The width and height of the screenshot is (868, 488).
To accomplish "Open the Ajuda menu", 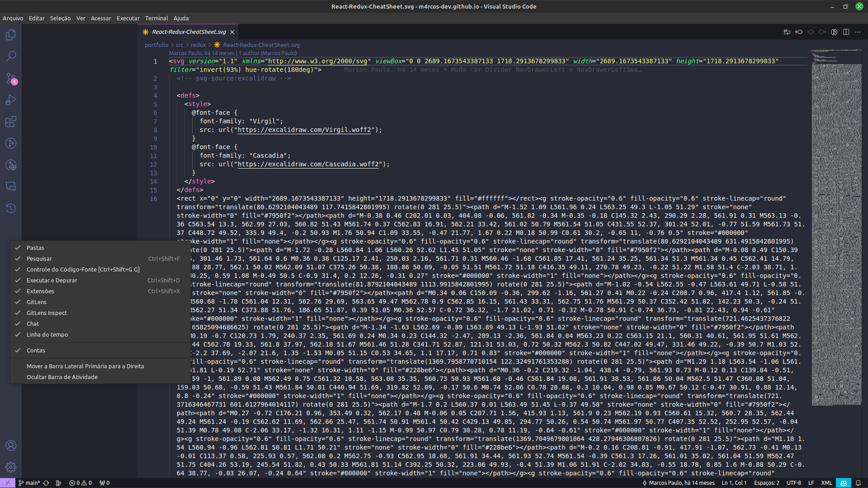I will 181,18.
